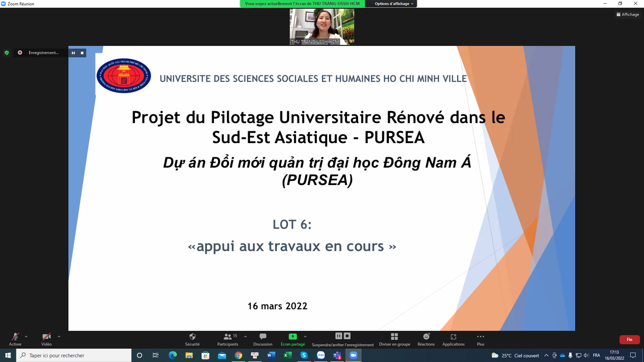This screenshot has height=362, width=644.
Task: Open the Applications icon
Action: click(x=453, y=337)
